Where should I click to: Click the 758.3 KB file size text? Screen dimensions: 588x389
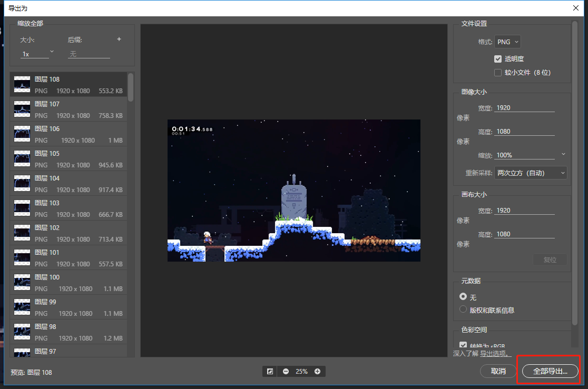coord(111,115)
